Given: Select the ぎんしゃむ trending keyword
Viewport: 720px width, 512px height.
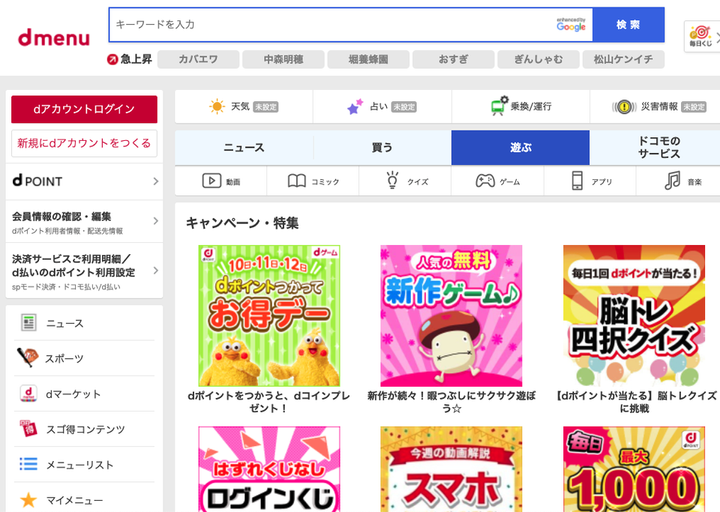Looking at the screenshot, I should pyautogui.click(x=538, y=59).
